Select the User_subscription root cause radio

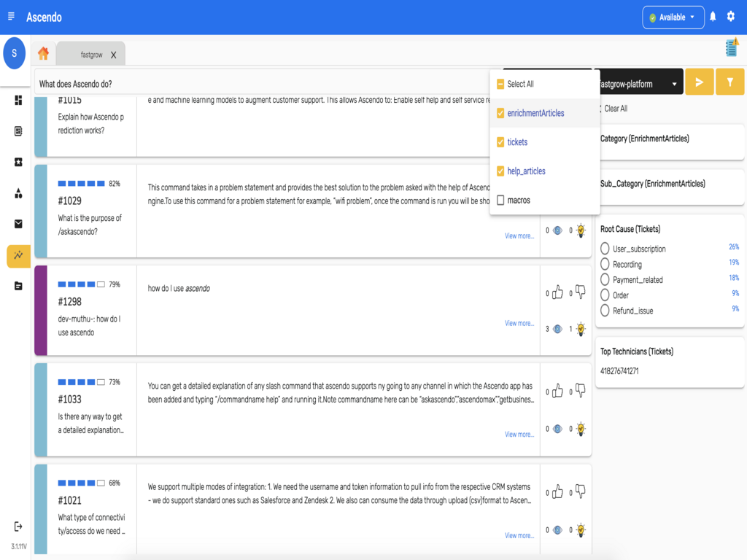pos(605,249)
